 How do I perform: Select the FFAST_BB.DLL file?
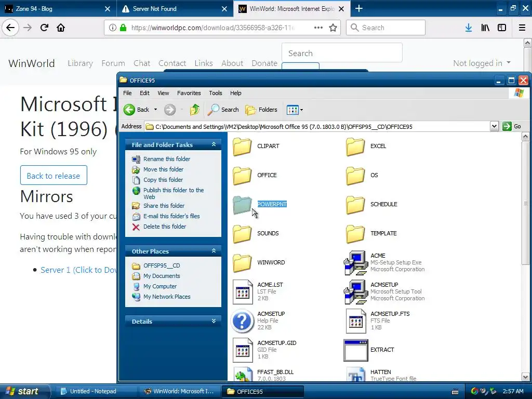coord(263,375)
